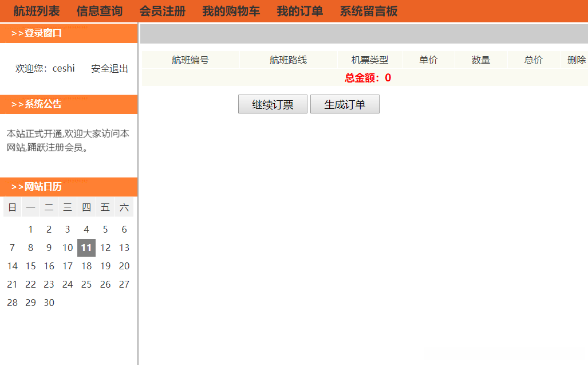Select day 16 in calendar
Viewport: 588px width, 365px height.
[49, 266]
